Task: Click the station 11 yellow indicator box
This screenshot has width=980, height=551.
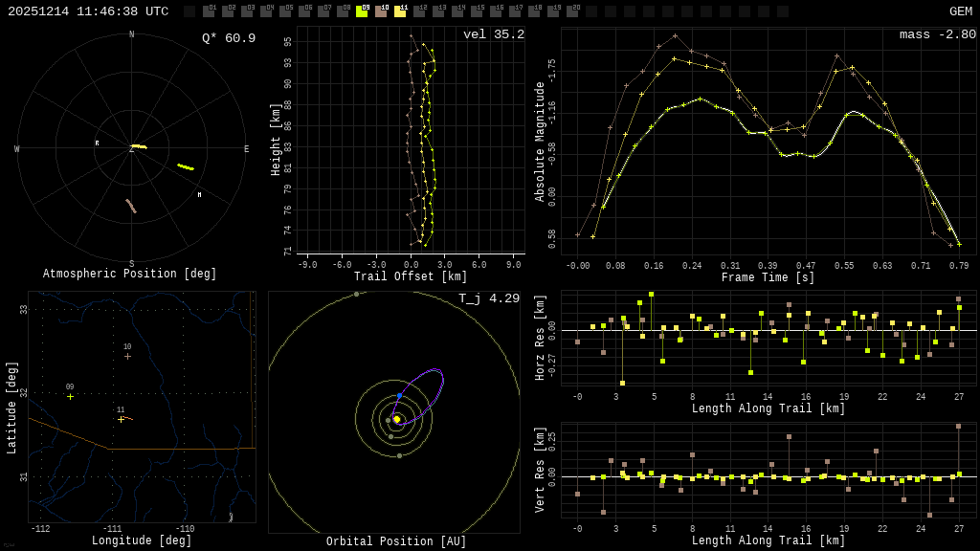Action: [x=400, y=11]
